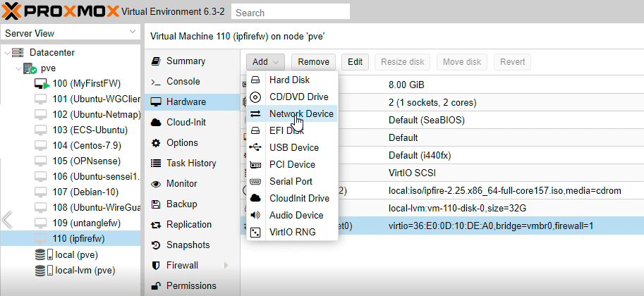Click the Monitor eye icon
The width and height of the screenshot is (644, 296).
click(156, 184)
